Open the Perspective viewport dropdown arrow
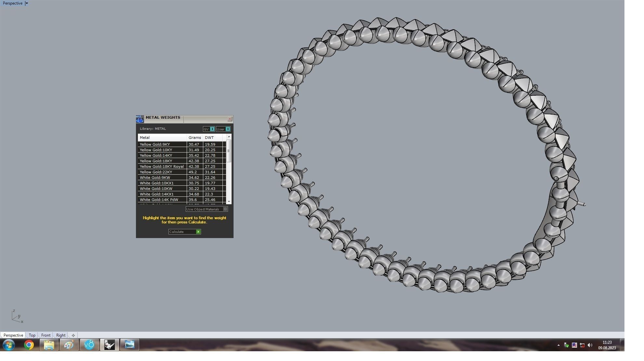The height and width of the screenshot is (361, 644). [27, 3]
